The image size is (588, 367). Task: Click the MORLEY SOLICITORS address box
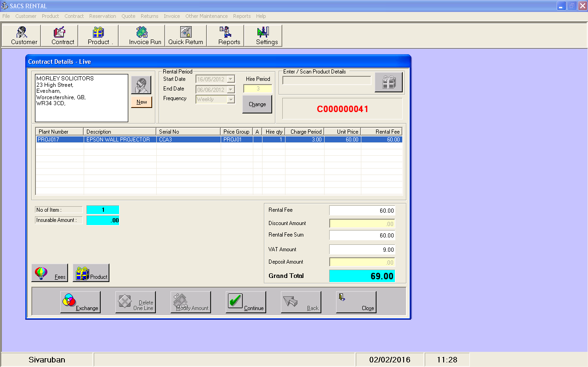pyautogui.click(x=82, y=98)
